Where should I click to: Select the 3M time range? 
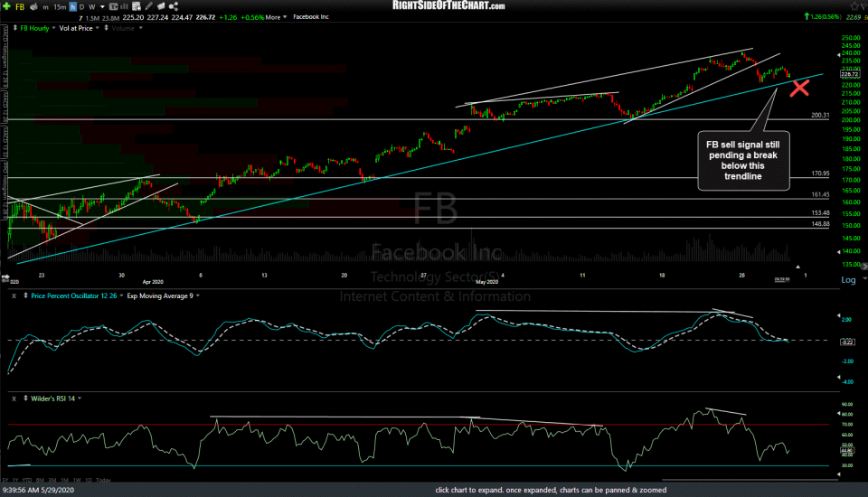(52, 480)
